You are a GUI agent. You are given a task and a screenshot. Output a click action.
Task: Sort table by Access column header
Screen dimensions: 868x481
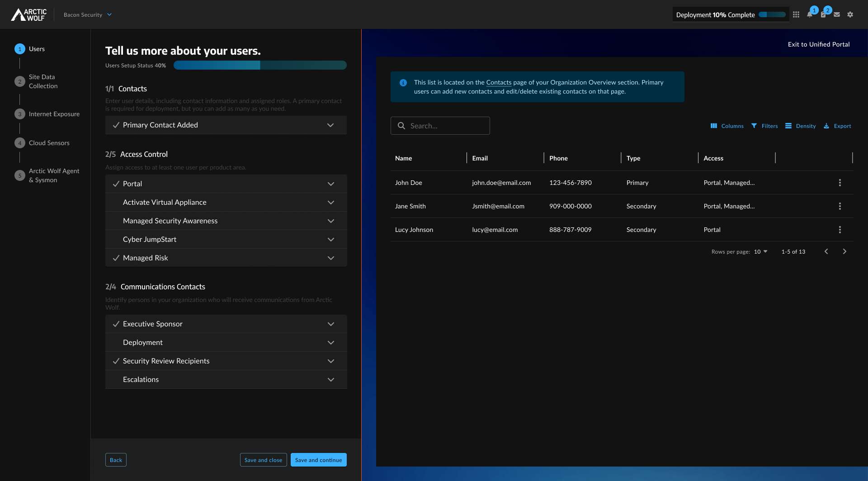[713, 158]
